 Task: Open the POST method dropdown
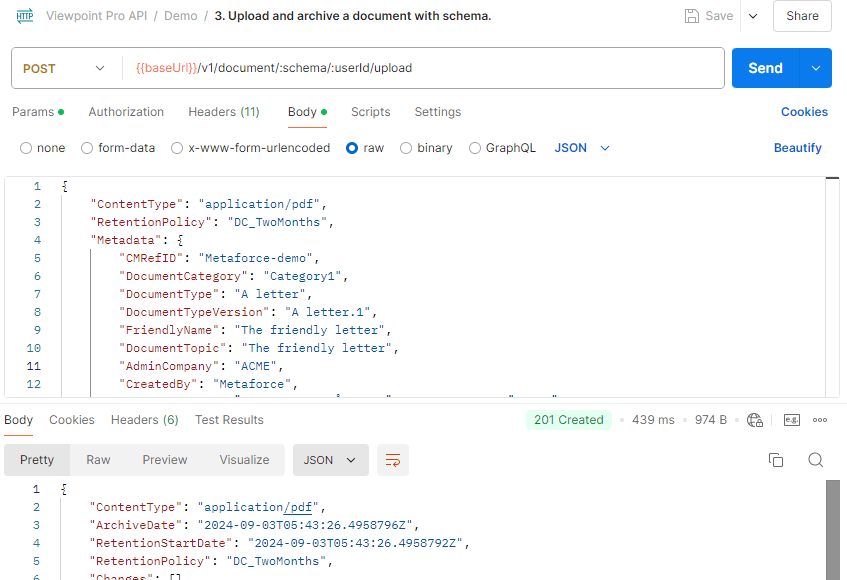click(x=64, y=69)
